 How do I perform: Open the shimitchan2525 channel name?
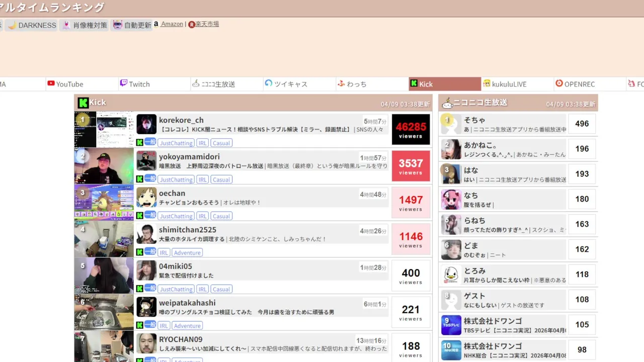coord(188,230)
